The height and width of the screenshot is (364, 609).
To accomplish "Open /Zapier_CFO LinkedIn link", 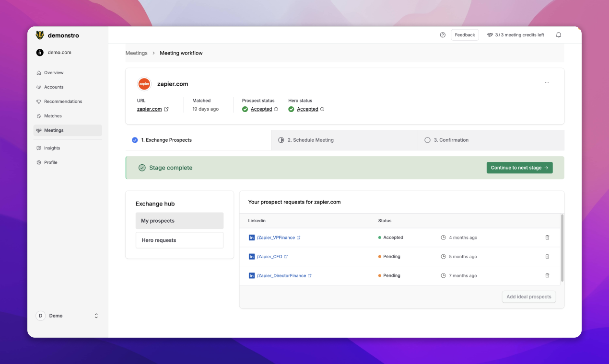I will click(272, 257).
